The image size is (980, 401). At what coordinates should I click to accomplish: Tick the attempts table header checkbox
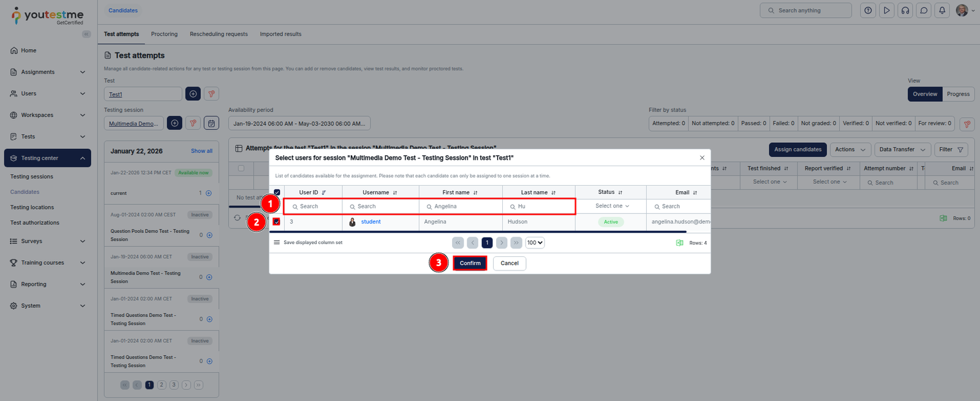click(241, 168)
